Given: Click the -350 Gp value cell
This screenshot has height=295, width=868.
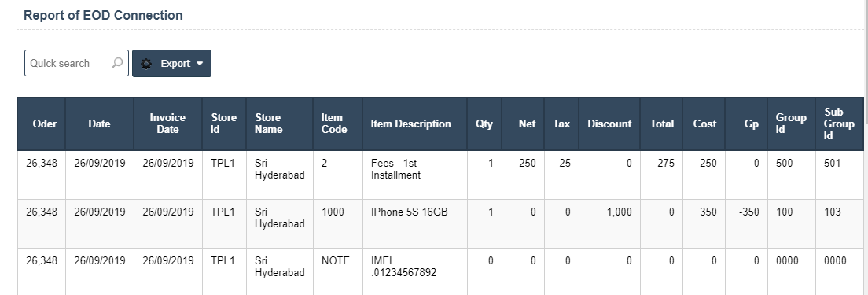Looking at the screenshot, I should coord(746,223).
